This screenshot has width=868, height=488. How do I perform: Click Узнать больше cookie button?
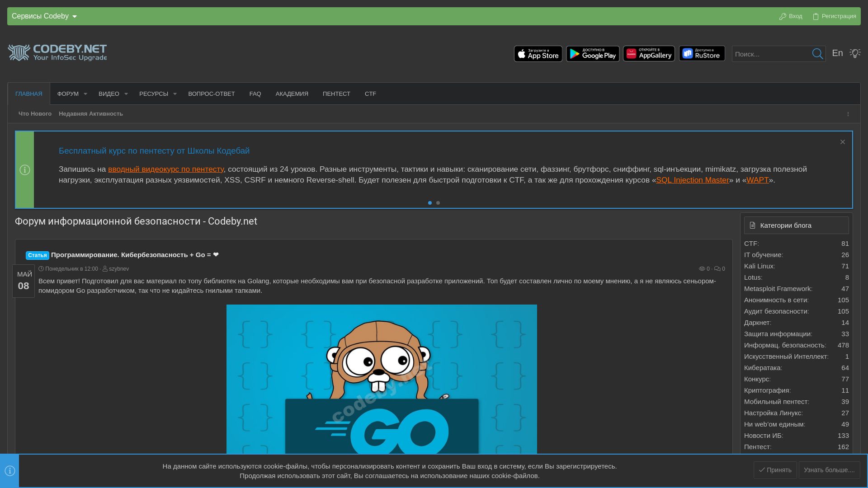click(x=830, y=470)
